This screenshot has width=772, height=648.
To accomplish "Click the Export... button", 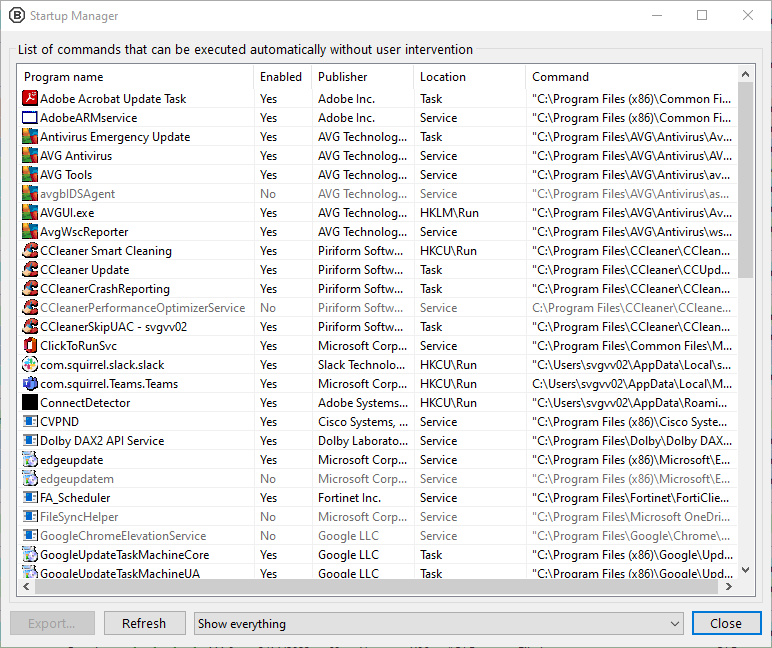I will tap(52, 624).
